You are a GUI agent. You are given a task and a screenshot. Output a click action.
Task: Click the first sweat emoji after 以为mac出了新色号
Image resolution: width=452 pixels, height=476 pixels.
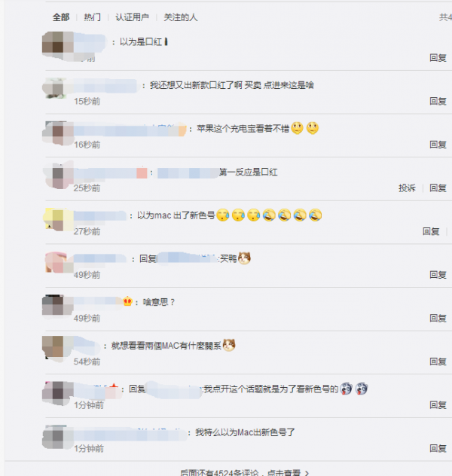[223, 215]
